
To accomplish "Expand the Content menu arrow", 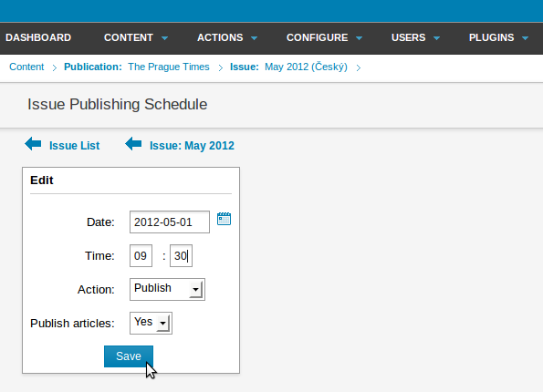I will [x=165, y=38].
